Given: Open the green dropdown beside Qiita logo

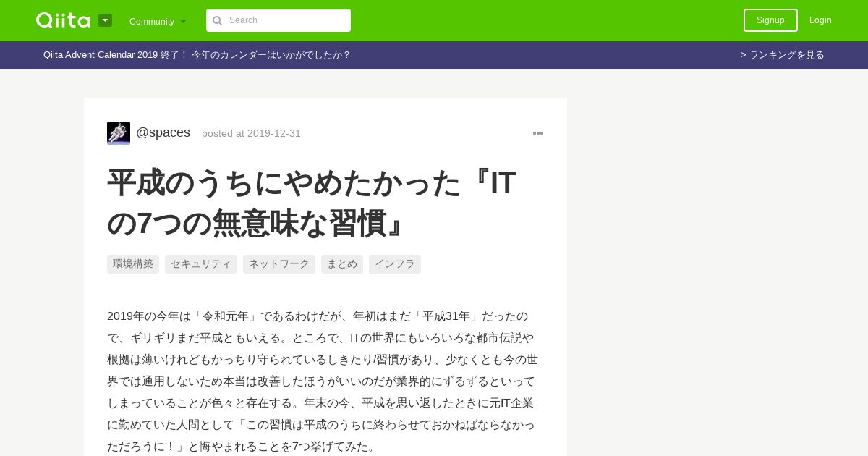Looking at the screenshot, I should [106, 20].
